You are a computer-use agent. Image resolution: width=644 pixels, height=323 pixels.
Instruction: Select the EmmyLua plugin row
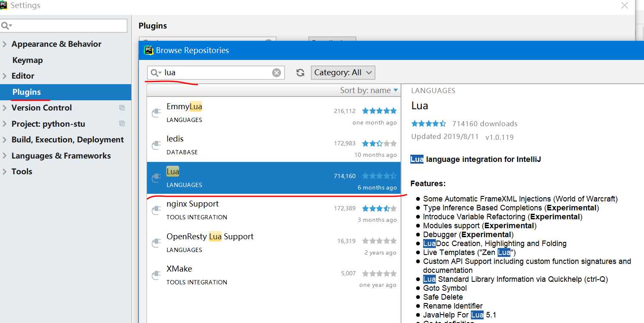(x=274, y=113)
